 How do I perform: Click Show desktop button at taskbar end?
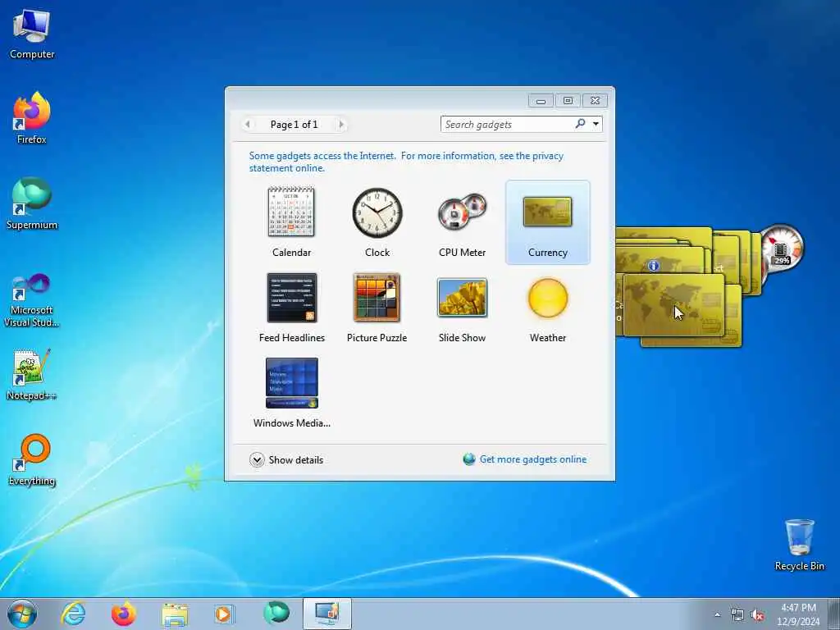pos(834,614)
